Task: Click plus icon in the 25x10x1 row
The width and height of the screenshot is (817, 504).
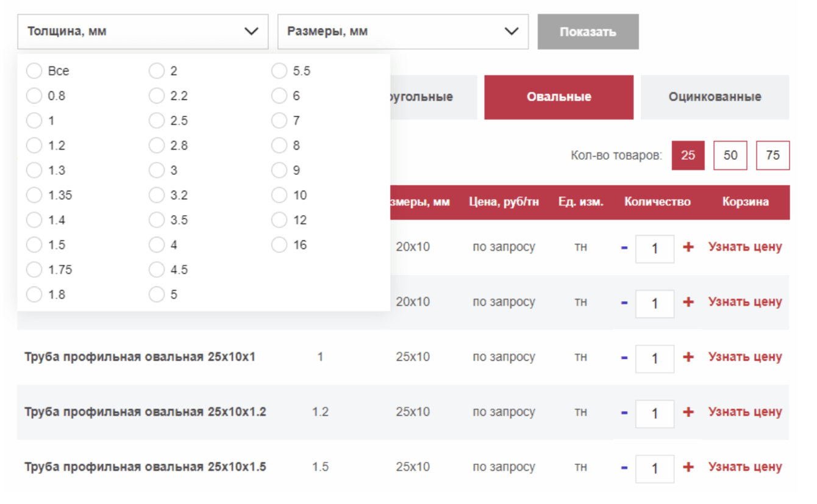Action: (x=688, y=357)
